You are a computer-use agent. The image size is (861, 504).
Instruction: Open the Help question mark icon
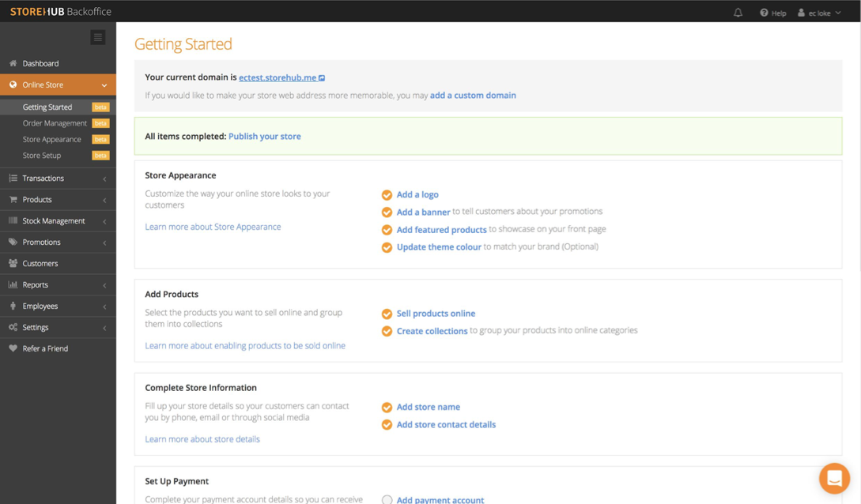tap(764, 13)
